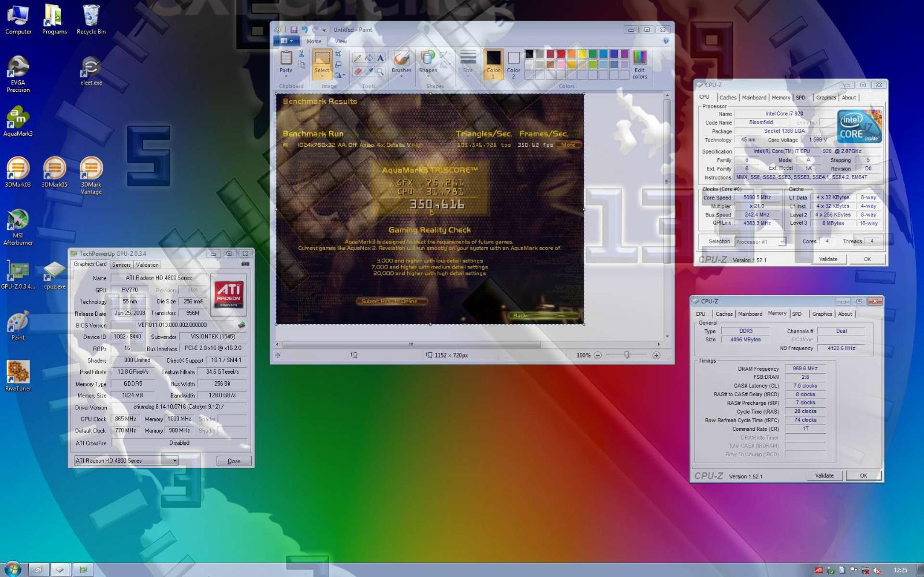The width and height of the screenshot is (924, 577).
Task: Pick the yellow swatch in Paint's palette
Action: (582, 54)
